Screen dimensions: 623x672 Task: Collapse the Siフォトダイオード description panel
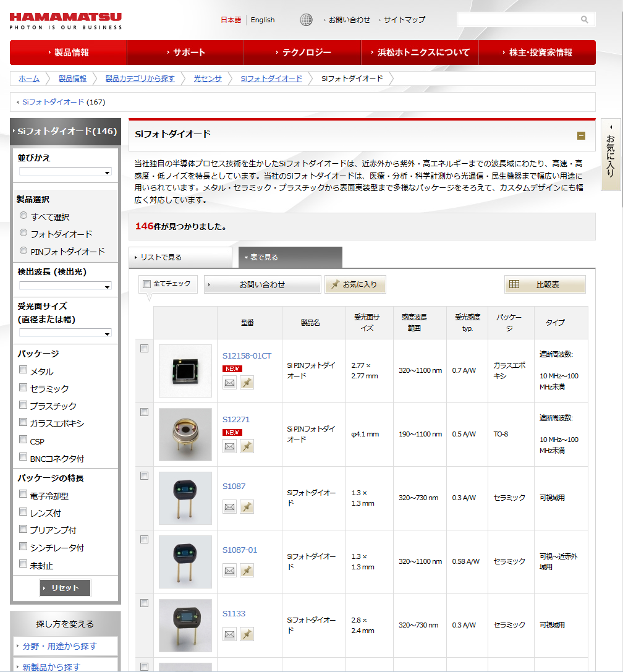[581, 135]
